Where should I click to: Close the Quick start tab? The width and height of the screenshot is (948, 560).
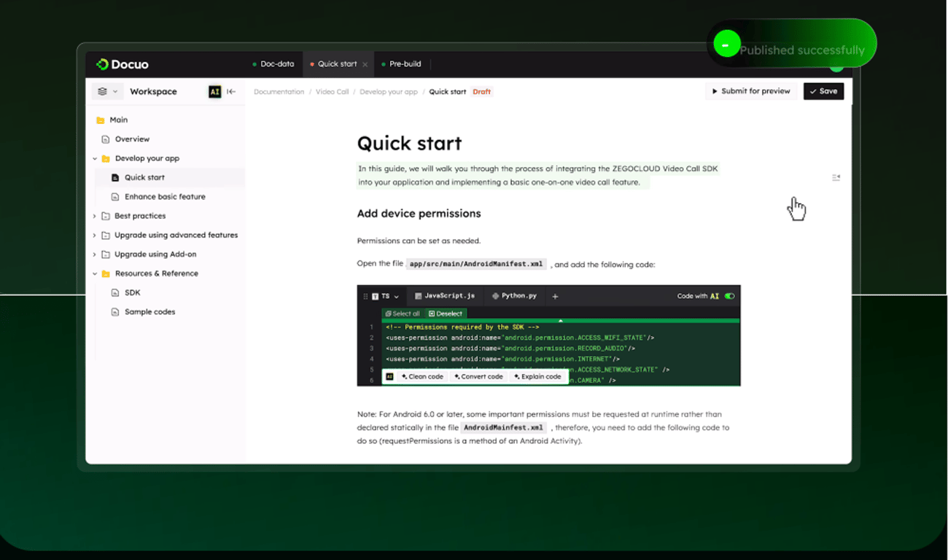click(x=365, y=64)
